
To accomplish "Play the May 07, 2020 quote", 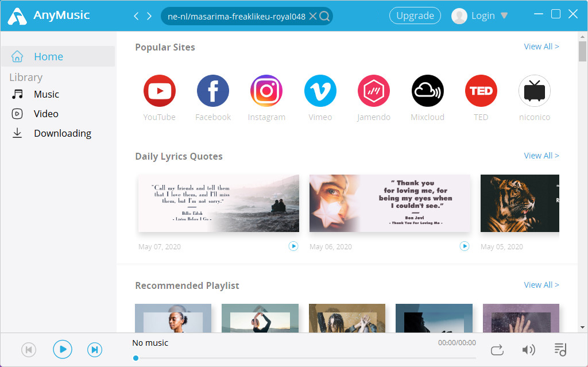I will pyautogui.click(x=293, y=246).
